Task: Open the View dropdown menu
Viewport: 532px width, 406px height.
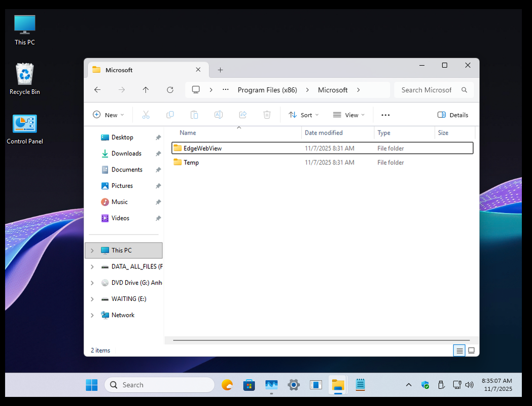Action: point(349,115)
